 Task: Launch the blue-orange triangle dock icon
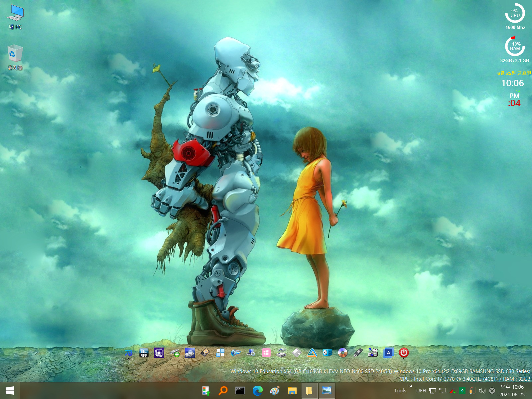point(312,353)
